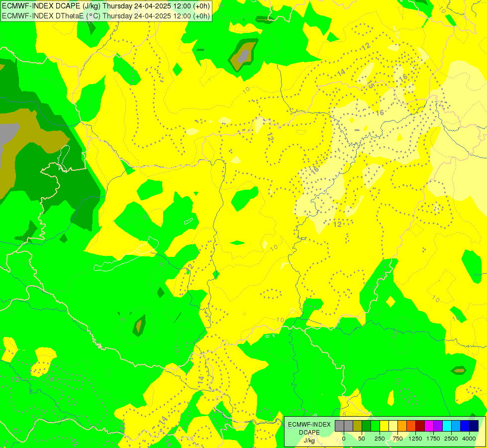
Task: Click the red-orange legend swatch
Action: click(411, 426)
